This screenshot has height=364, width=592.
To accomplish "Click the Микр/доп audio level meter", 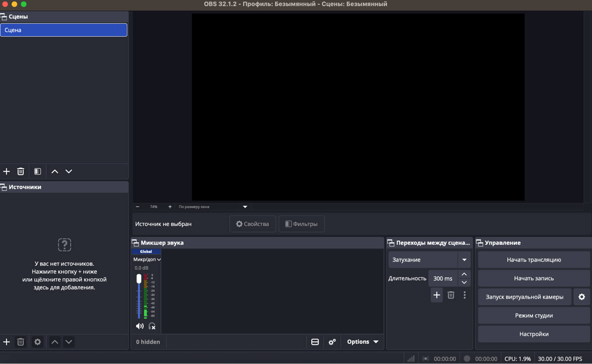I will [x=146, y=296].
